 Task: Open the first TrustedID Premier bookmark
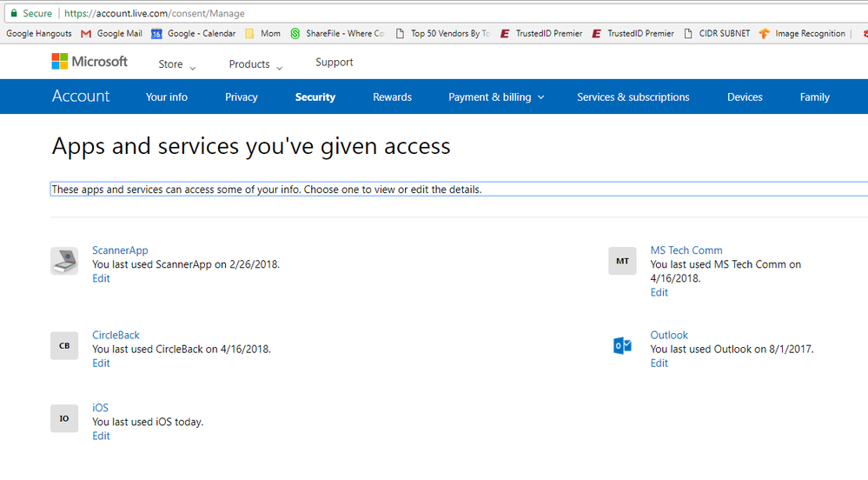coord(540,33)
